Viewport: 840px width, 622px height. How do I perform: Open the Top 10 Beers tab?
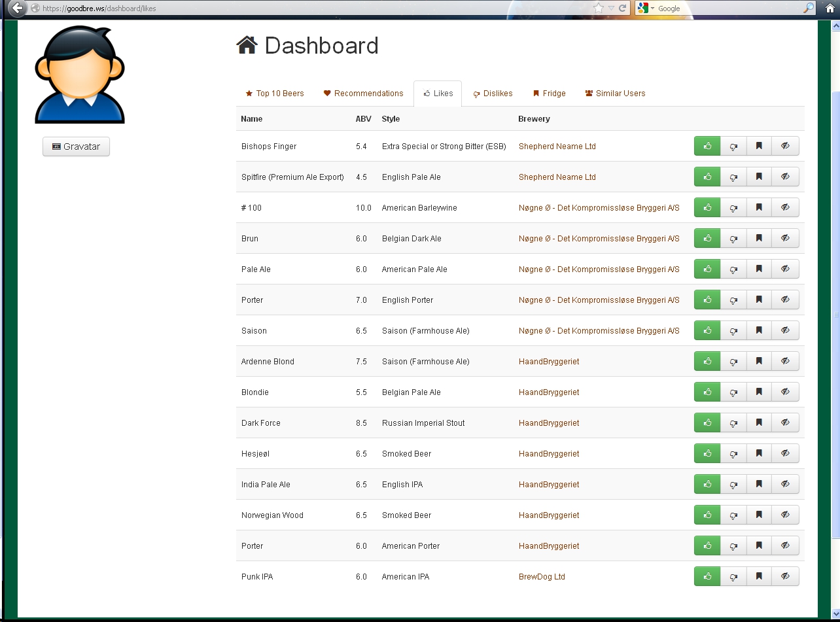[275, 94]
